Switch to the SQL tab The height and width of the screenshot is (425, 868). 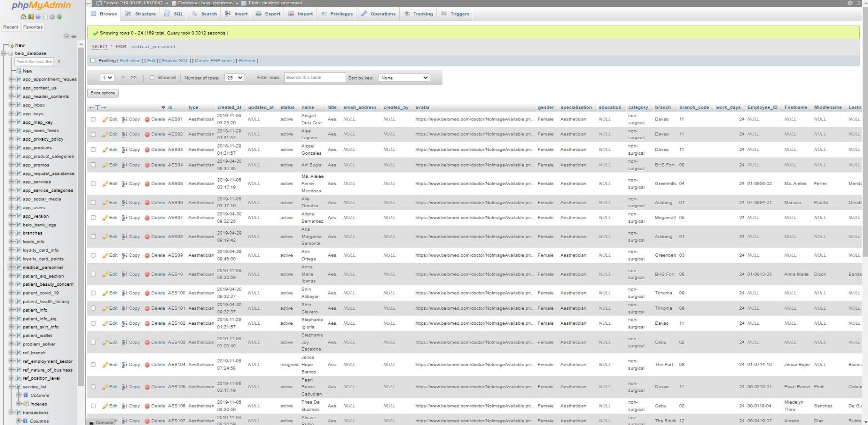(x=174, y=14)
